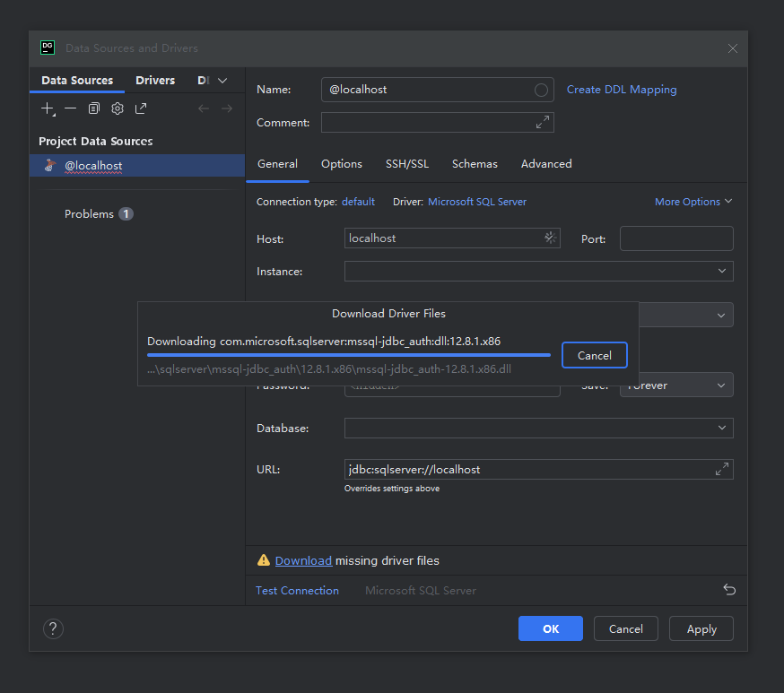
Task: Open the Schemas tab
Action: click(475, 164)
